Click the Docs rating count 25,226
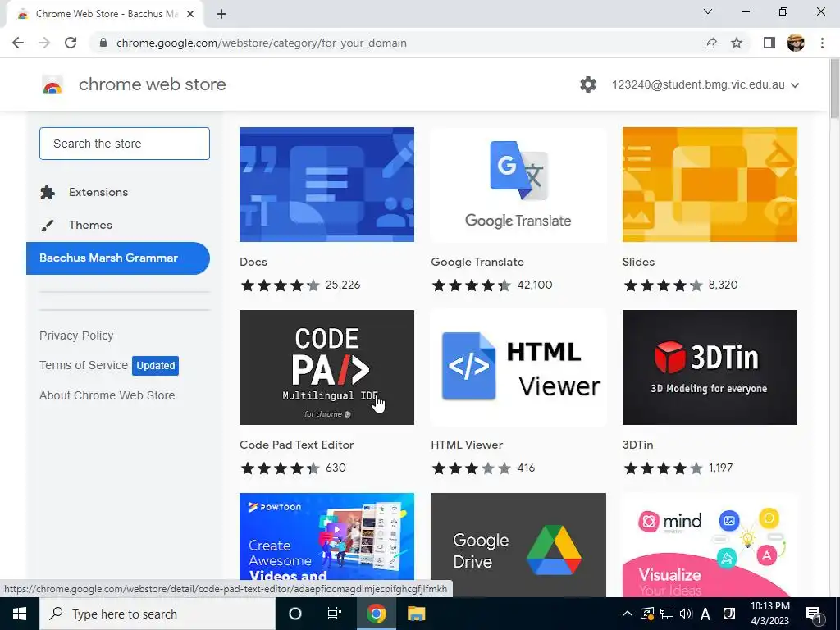This screenshot has height=630, width=840. coord(343,285)
